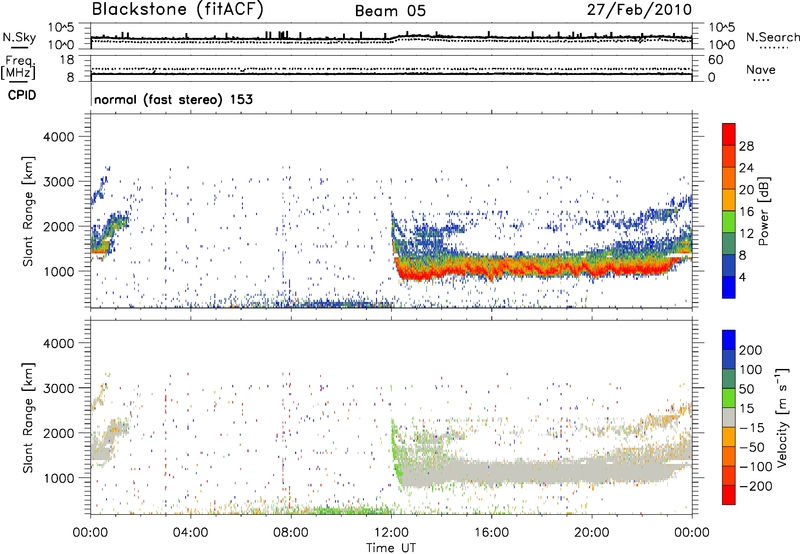Image resolution: width=800 pixels, height=554 pixels.
Task: Click the 'Beam 05' heading
Action: point(390,11)
